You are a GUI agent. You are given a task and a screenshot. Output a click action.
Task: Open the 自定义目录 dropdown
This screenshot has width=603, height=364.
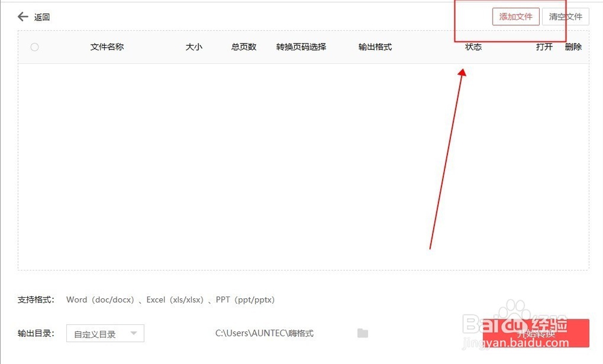tap(99, 333)
